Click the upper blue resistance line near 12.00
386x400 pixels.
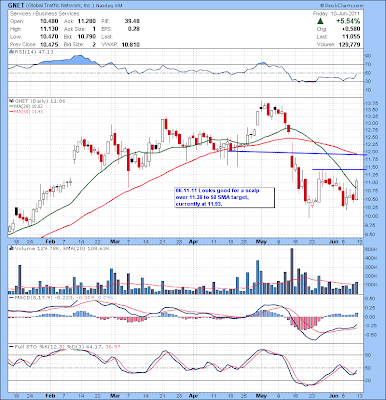tap(297, 153)
